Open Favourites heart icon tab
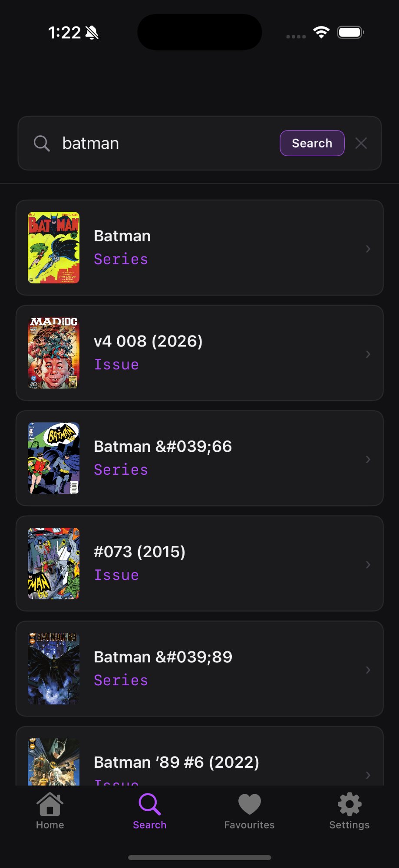This screenshot has width=399, height=868. [249, 805]
